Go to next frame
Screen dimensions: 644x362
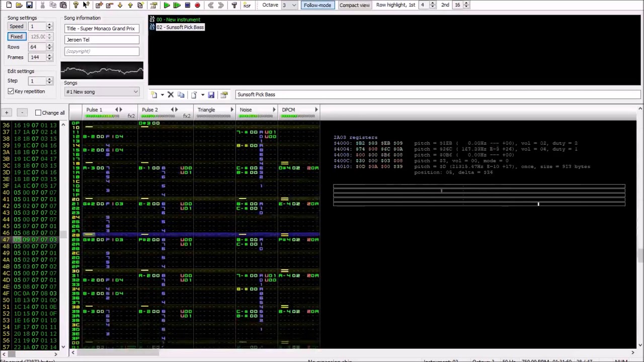coord(221,5)
